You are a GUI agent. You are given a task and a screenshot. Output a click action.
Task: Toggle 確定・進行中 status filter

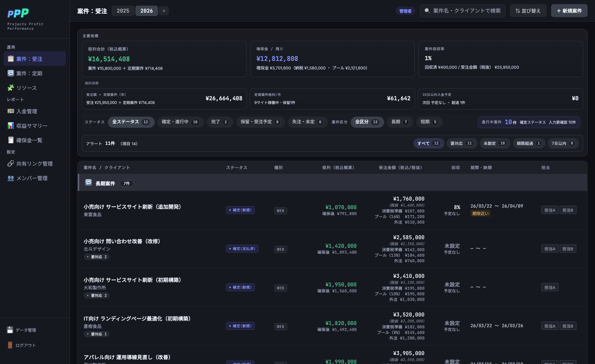point(180,122)
